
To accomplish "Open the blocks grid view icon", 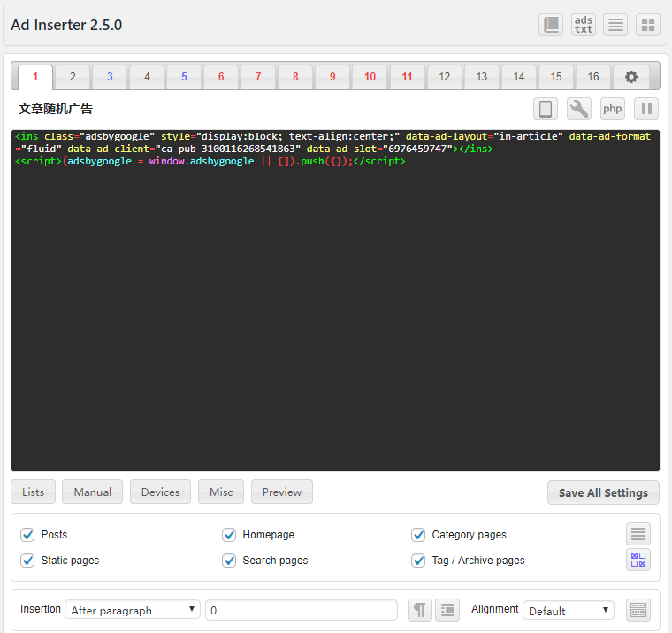I will (x=648, y=25).
